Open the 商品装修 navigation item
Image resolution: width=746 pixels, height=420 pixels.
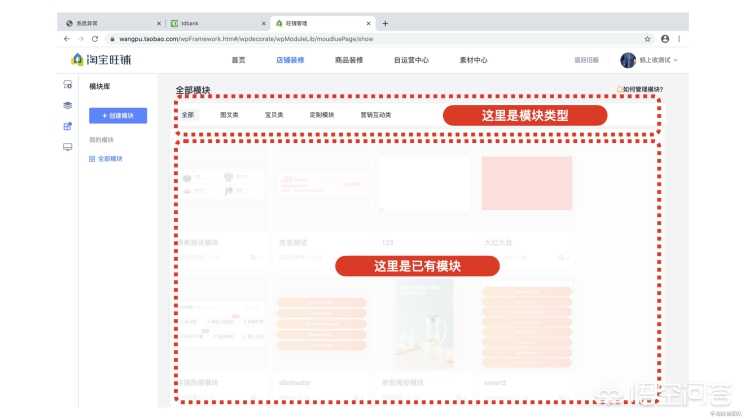tap(349, 60)
